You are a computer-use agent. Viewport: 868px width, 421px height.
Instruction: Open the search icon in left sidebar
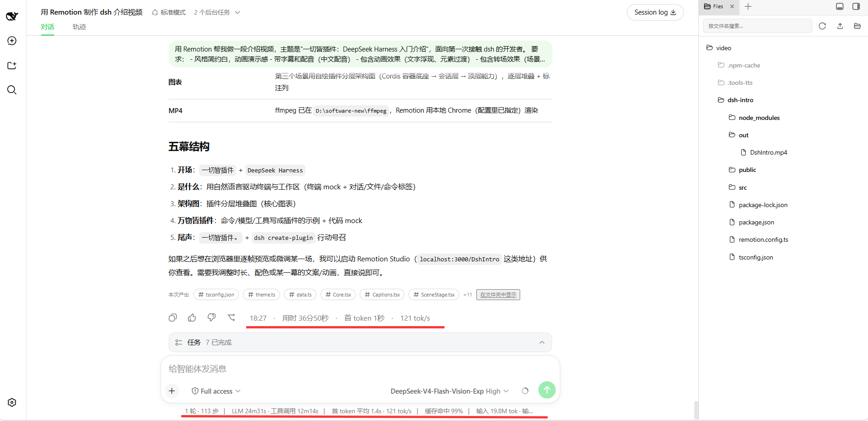click(x=12, y=90)
